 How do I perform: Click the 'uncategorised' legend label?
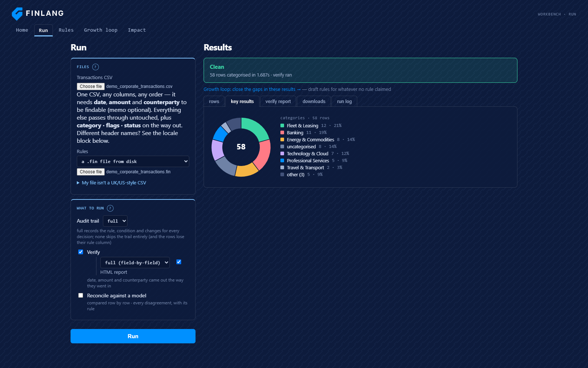[301, 147]
